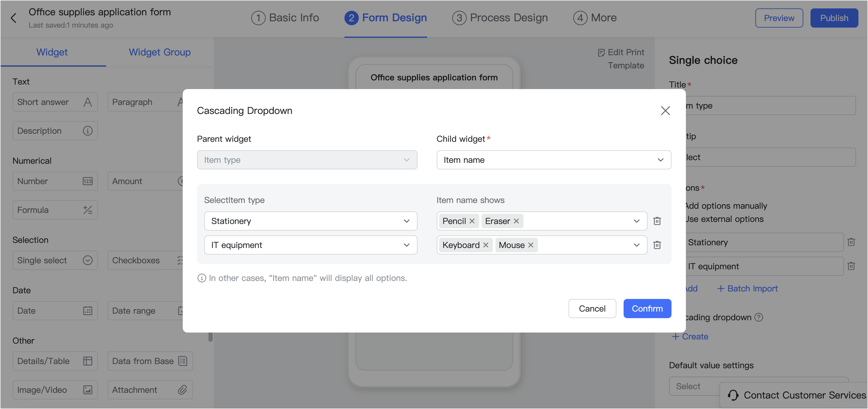Remove the Eraser tag
The image size is (868, 409).
[516, 221]
